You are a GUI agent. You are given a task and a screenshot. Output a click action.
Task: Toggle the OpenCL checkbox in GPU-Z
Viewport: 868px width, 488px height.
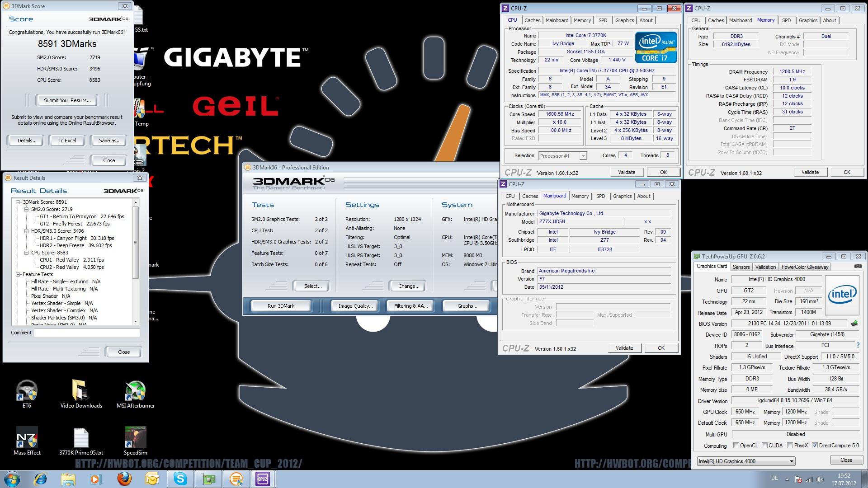pos(736,446)
